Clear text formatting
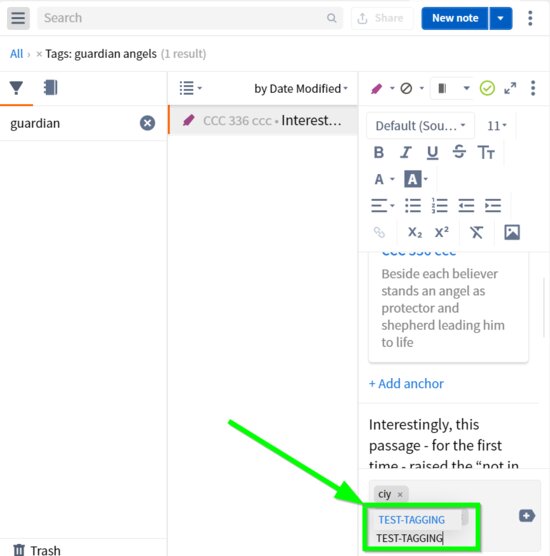 click(476, 233)
